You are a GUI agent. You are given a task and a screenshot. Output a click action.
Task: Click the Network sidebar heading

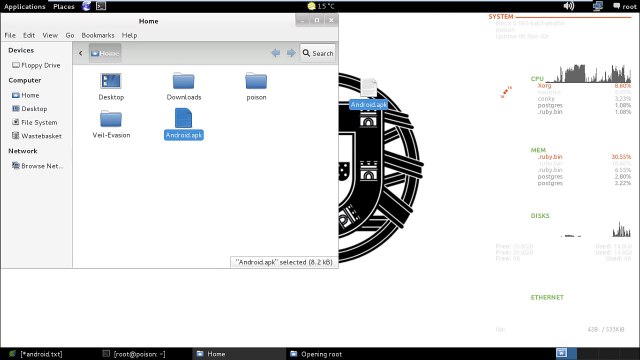(x=23, y=151)
